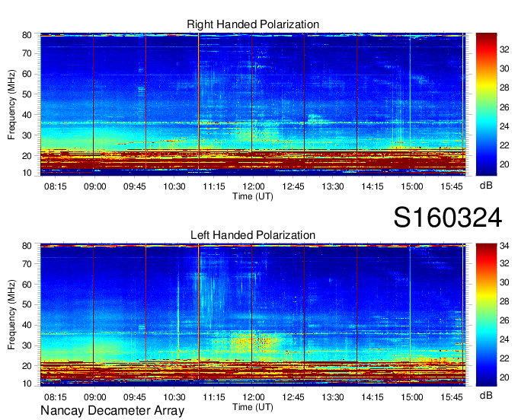
Task: Click 'Time (UT)' label under Left Handed plot
Action: coord(253,407)
